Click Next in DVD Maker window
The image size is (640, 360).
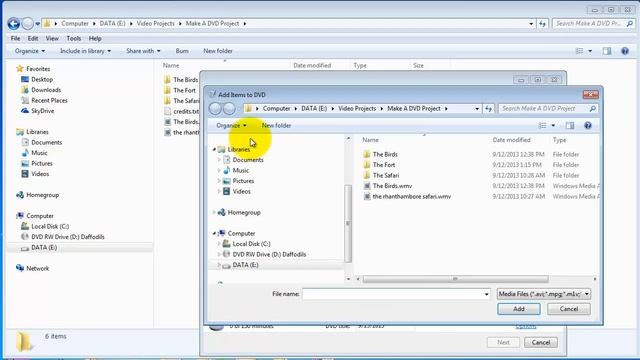pyautogui.click(x=503, y=342)
